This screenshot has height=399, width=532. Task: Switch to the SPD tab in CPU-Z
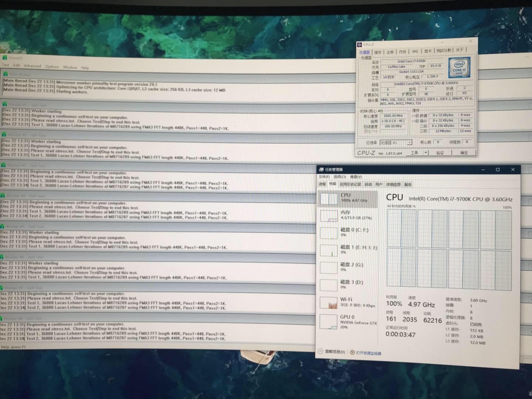(x=415, y=51)
